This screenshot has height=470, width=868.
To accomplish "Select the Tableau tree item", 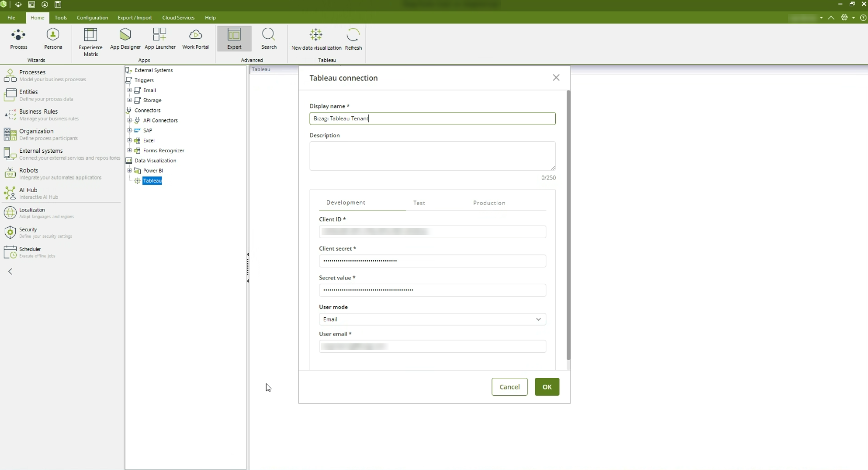I will coord(152,181).
